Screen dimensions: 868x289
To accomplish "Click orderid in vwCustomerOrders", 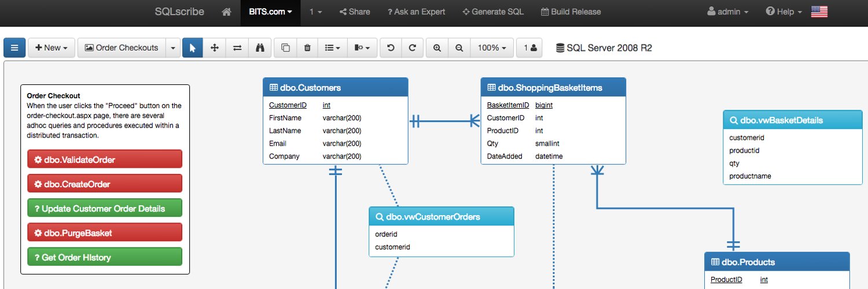I will (386, 234).
